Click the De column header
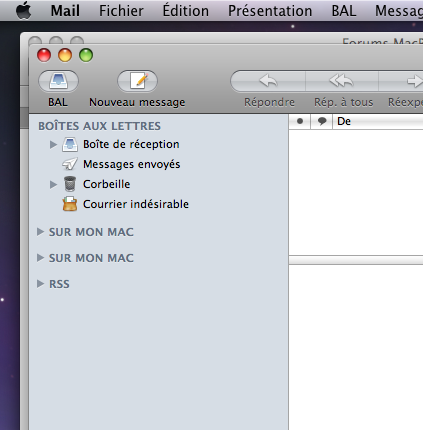The image size is (423, 430). tap(378, 121)
